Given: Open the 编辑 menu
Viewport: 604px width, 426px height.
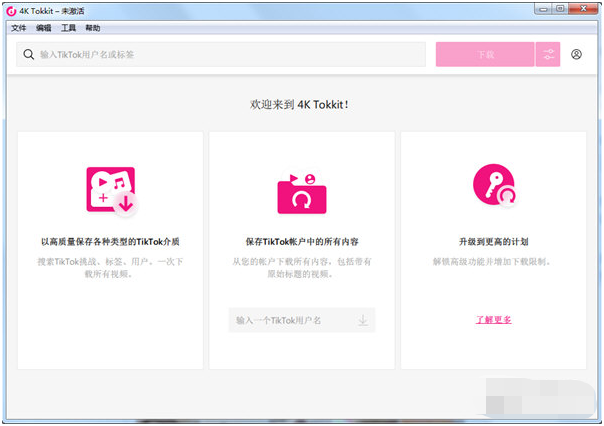Looking at the screenshot, I should [43, 28].
